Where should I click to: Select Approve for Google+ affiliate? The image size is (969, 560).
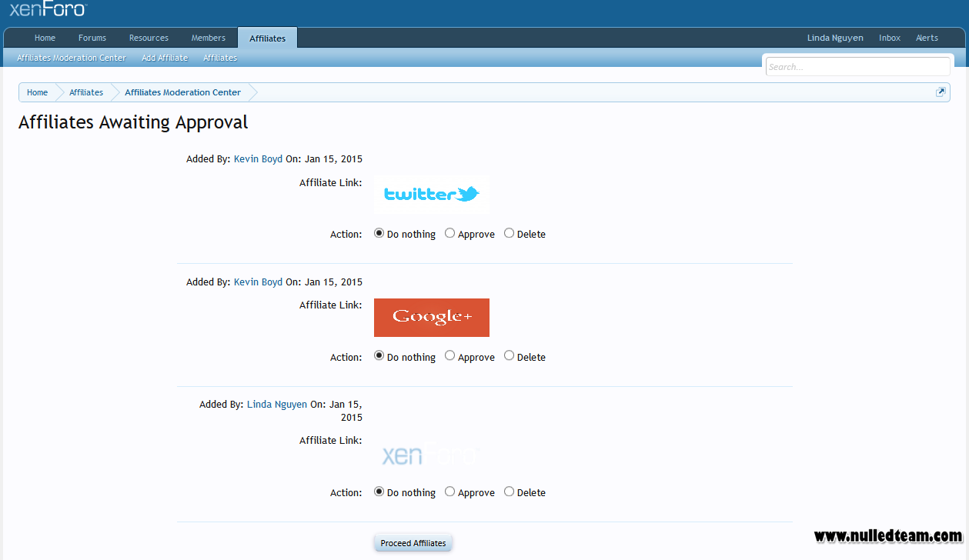click(x=449, y=356)
